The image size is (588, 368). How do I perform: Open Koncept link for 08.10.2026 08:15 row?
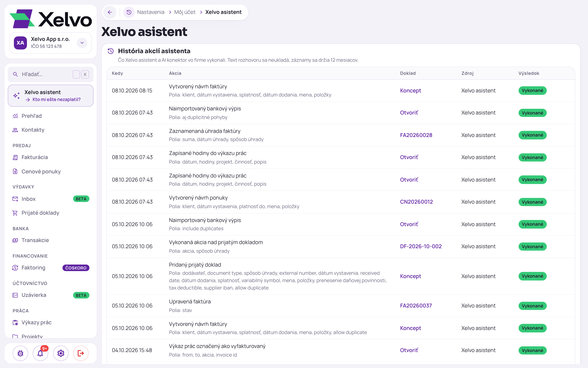[x=410, y=91]
